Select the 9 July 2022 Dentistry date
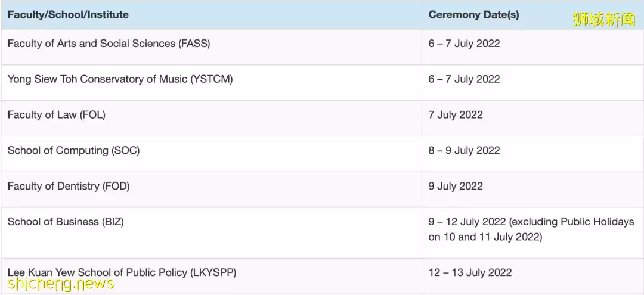644x295 pixels. (x=456, y=187)
